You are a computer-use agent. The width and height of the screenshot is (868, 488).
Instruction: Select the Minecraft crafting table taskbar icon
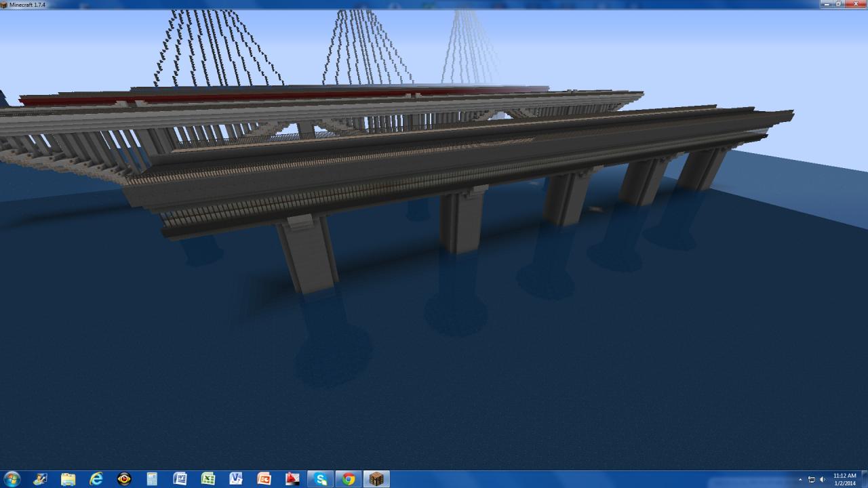378,479
